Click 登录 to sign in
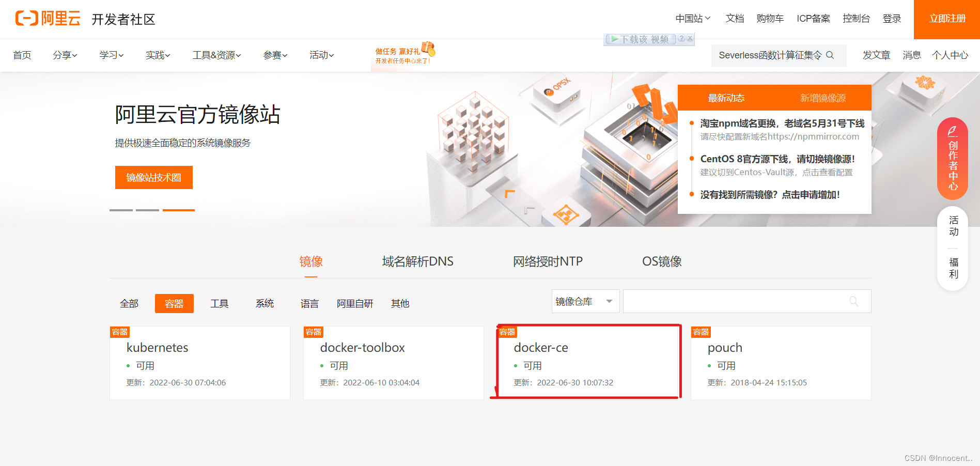 coord(892,19)
